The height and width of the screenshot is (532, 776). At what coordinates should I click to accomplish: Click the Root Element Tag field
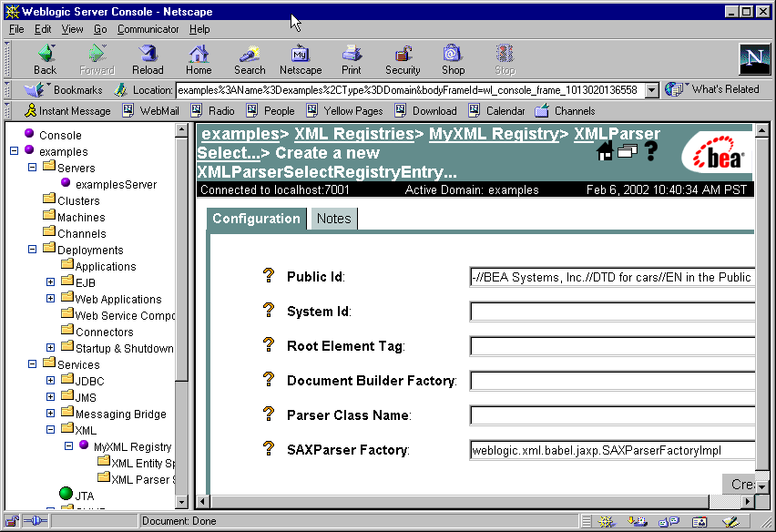[612, 346]
